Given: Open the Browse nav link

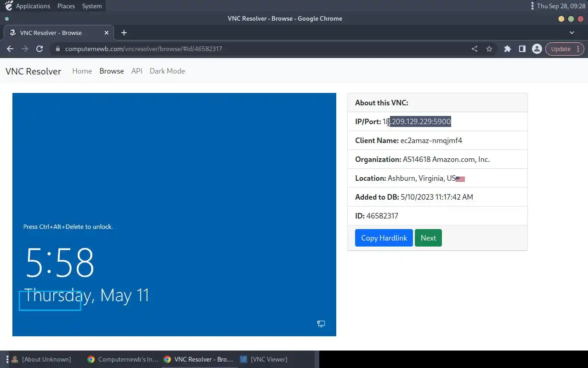Looking at the screenshot, I should tap(112, 71).
